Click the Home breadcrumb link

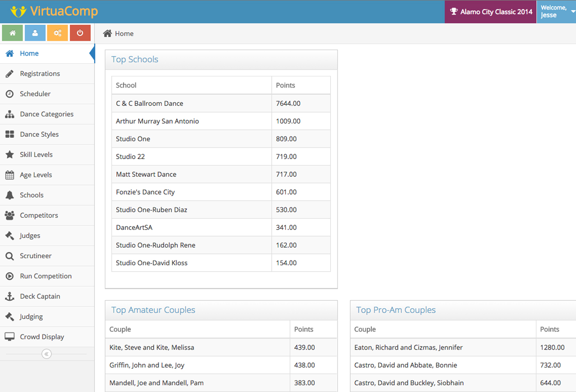click(x=124, y=34)
